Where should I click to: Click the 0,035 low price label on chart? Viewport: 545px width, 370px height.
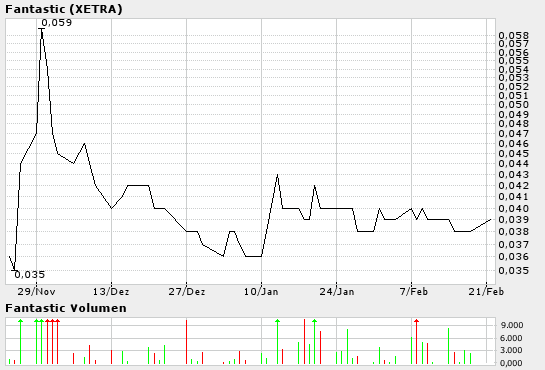point(30,274)
